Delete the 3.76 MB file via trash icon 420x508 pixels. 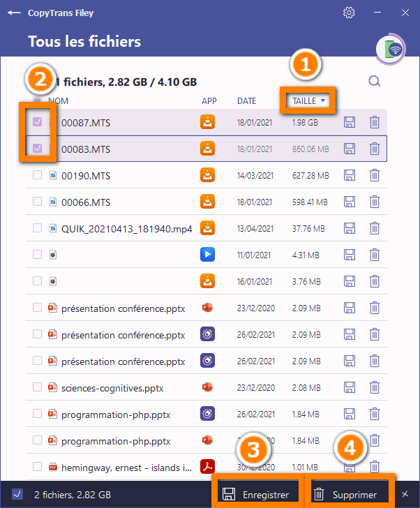point(375,281)
